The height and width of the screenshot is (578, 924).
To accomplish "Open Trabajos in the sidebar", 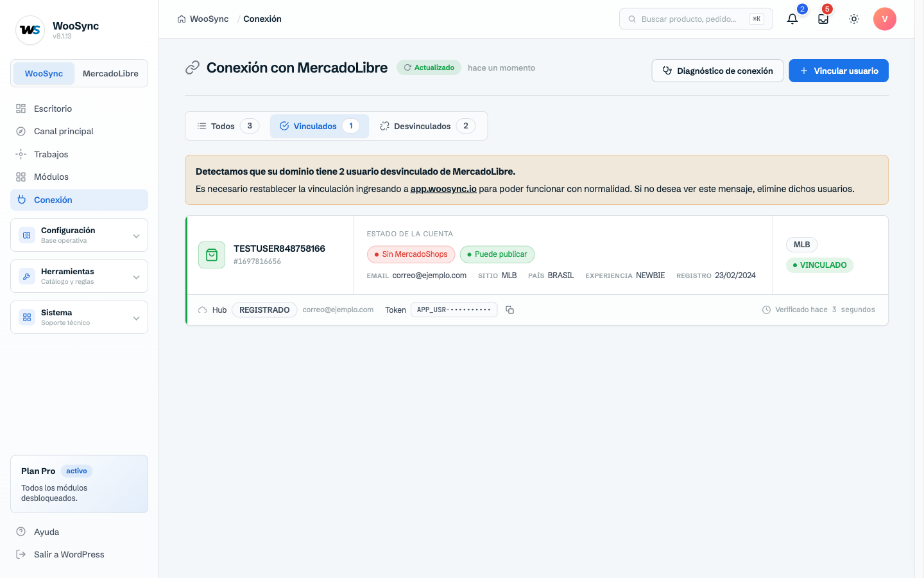I will (x=80, y=154).
